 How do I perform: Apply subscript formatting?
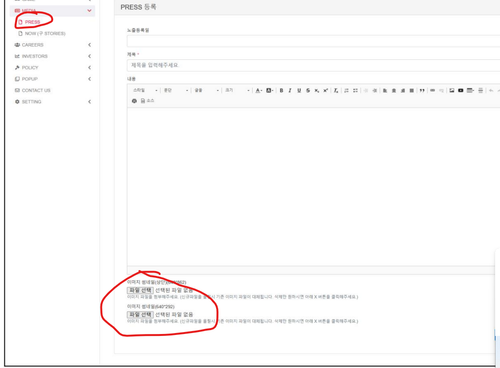(317, 90)
